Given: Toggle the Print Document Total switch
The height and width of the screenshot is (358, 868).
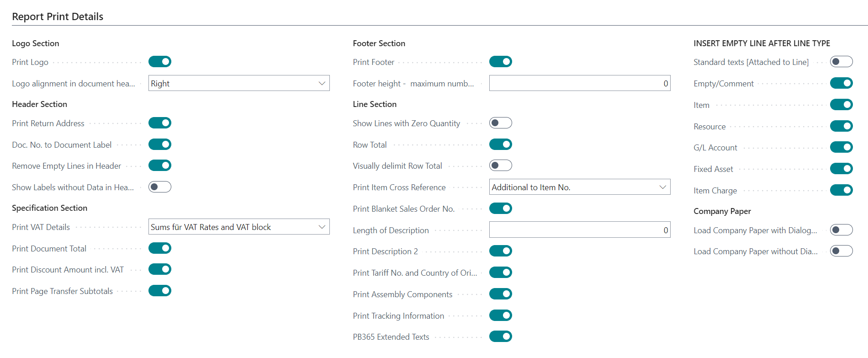Looking at the screenshot, I should coord(160,248).
